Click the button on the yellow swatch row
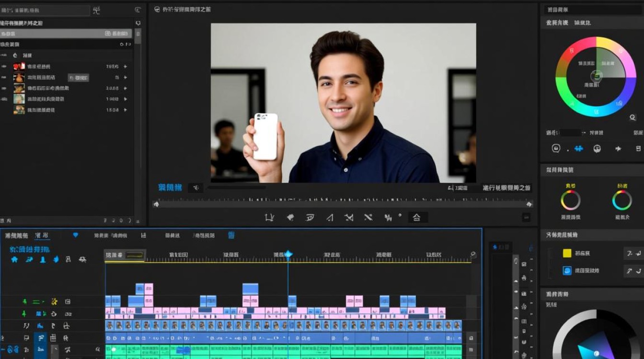This screenshot has width=644, height=359. 633,253
